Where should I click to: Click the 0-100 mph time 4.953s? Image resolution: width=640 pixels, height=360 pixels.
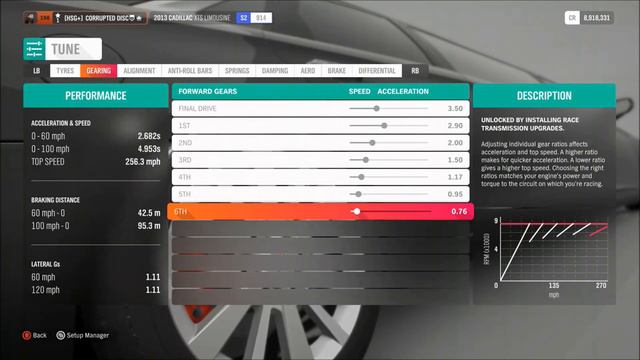coord(149,149)
